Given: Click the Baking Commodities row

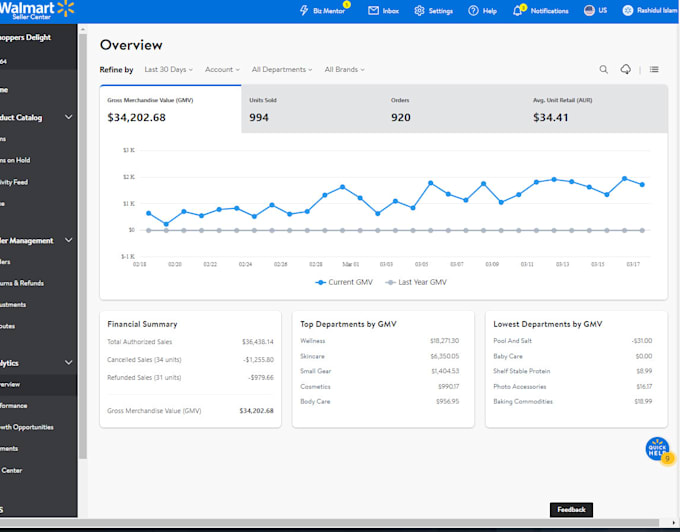Looking at the screenshot, I should (x=572, y=401).
